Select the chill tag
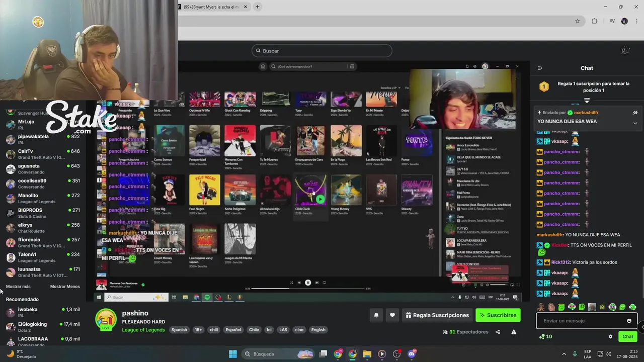This screenshot has width=644, height=362. click(x=214, y=330)
